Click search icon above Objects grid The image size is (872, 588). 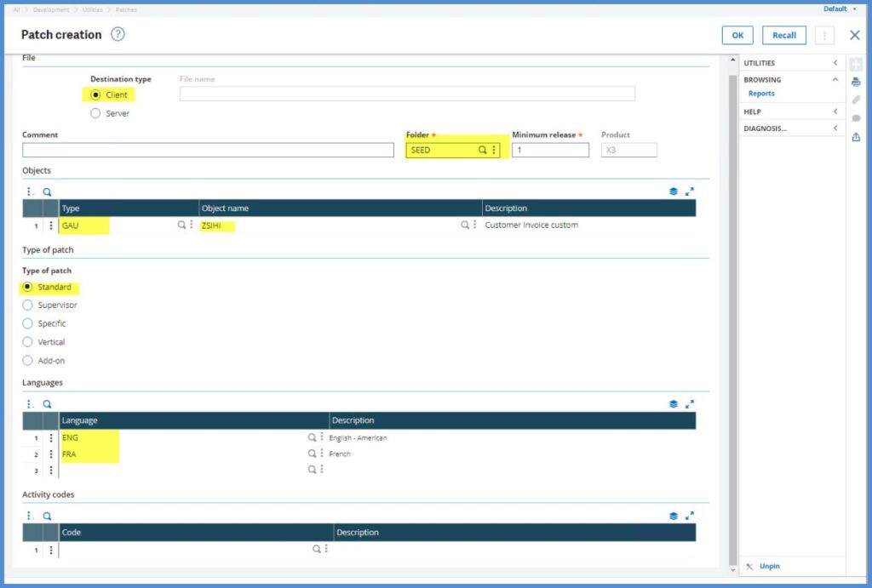[48, 192]
